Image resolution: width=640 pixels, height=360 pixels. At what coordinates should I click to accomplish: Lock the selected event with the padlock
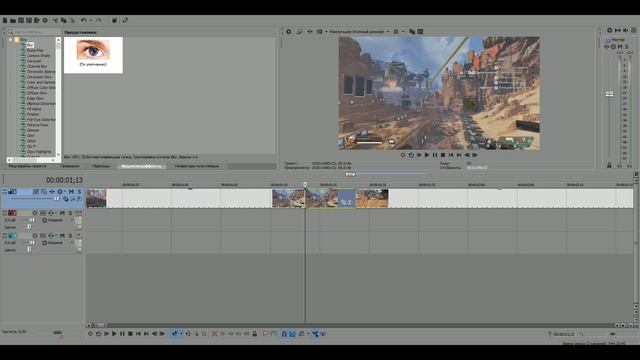255,334
